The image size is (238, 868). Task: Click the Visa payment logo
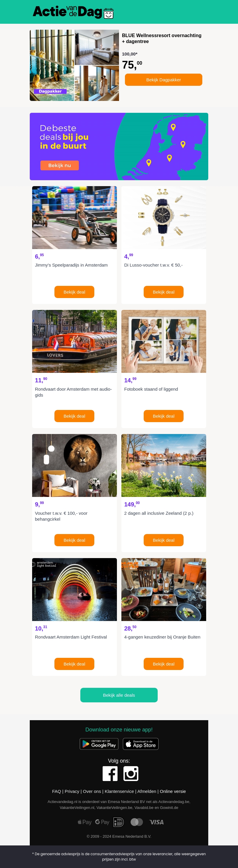click(156, 822)
